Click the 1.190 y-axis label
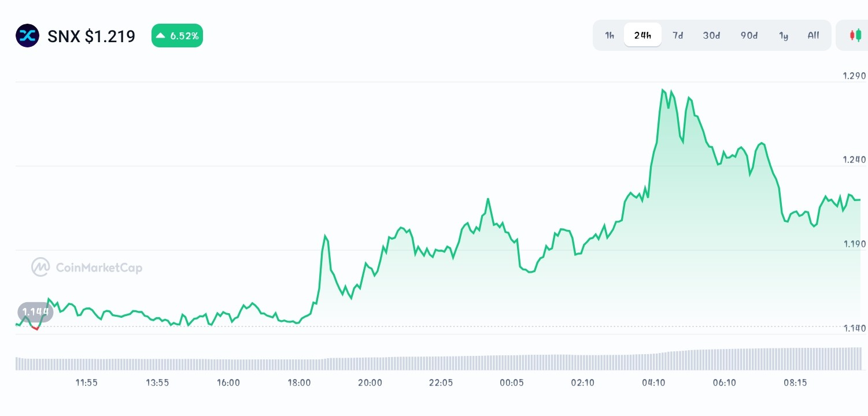The height and width of the screenshot is (416, 868). point(854,244)
